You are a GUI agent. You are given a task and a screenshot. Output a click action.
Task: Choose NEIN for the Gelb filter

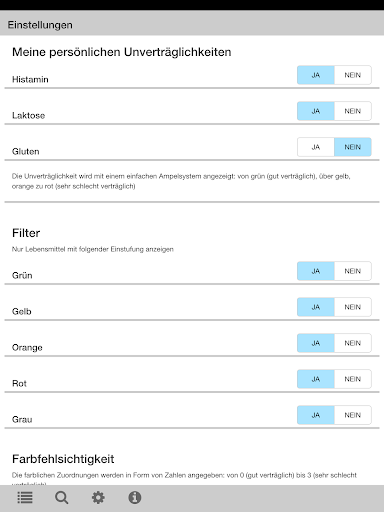tap(353, 307)
